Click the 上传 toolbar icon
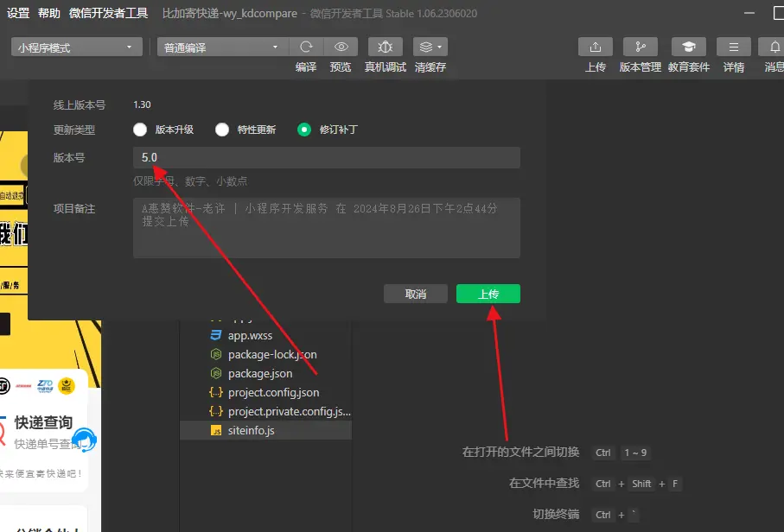 coord(595,47)
